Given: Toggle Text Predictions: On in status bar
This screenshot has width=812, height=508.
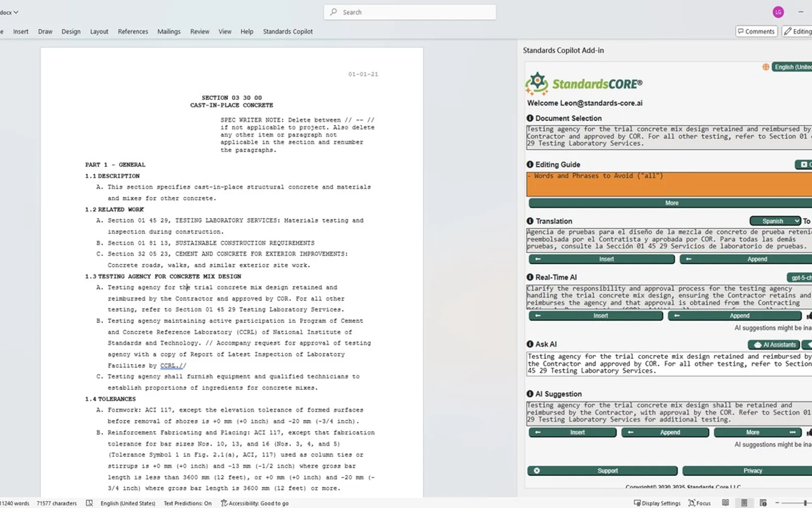Looking at the screenshot, I should point(188,503).
